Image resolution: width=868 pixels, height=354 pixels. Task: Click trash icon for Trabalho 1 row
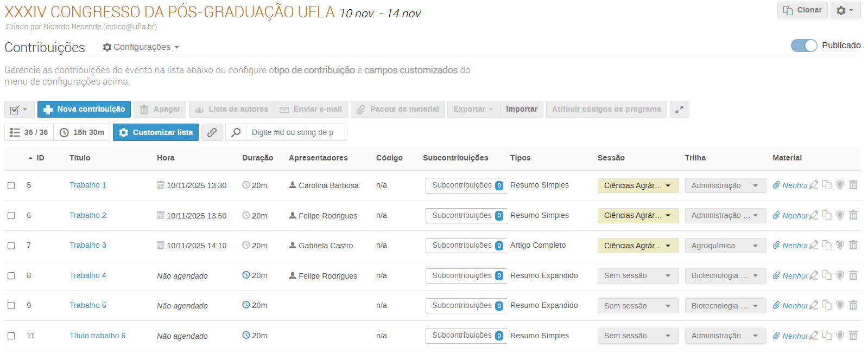pyautogui.click(x=853, y=185)
